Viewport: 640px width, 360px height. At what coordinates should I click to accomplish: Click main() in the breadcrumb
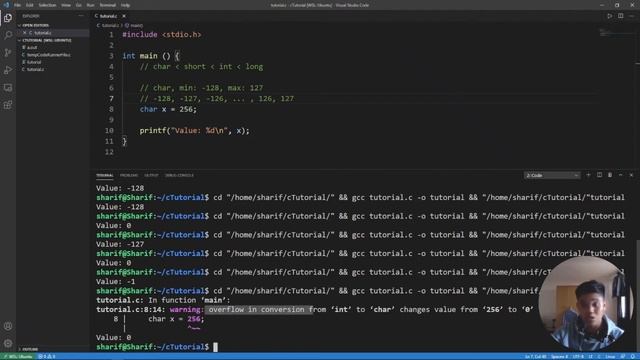(136, 25)
